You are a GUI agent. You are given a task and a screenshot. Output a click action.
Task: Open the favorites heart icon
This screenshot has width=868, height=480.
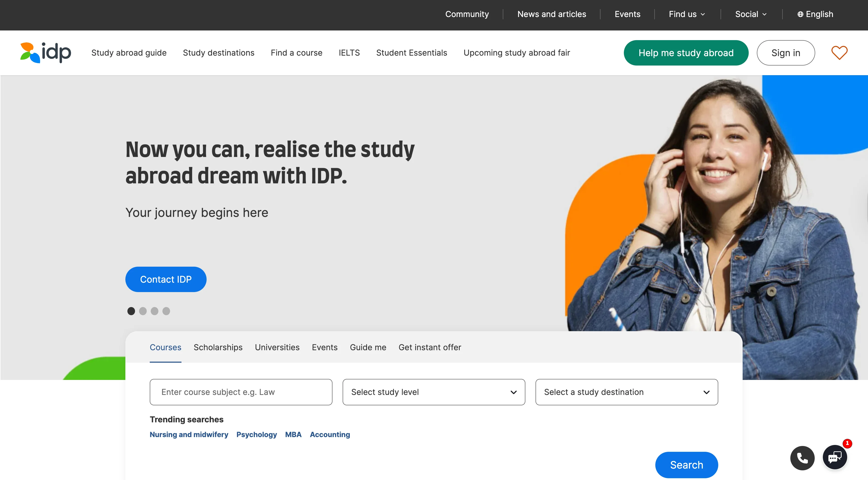coord(839,53)
